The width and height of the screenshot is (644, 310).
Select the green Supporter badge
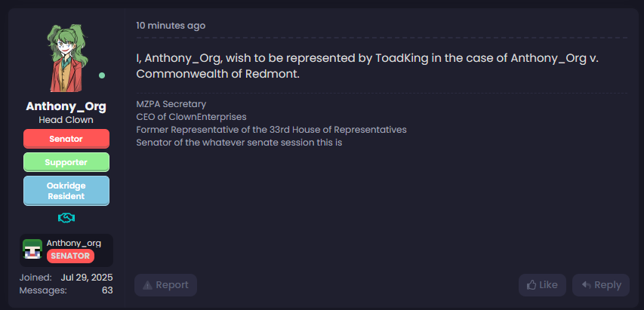pos(66,162)
